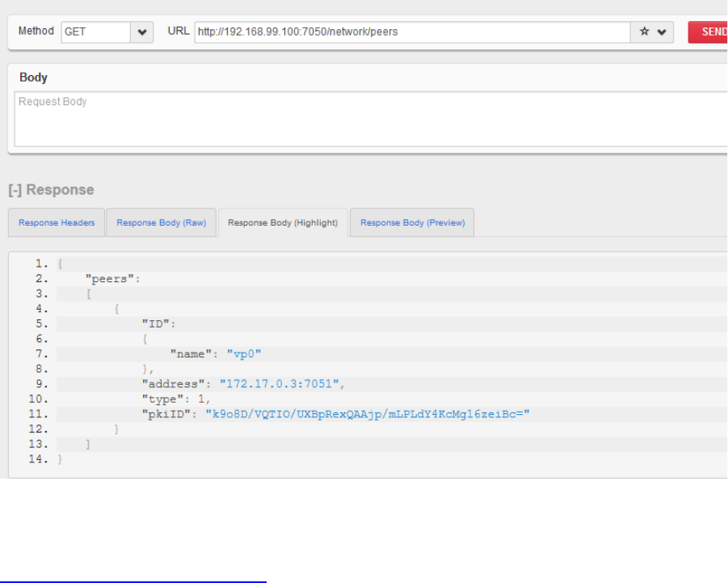The width and height of the screenshot is (728, 583).
Task: Click the "address" key on line 9
Action: 173,384
